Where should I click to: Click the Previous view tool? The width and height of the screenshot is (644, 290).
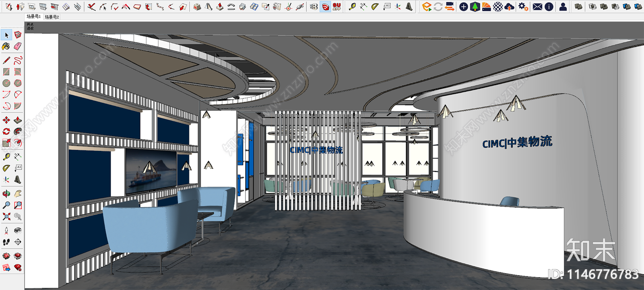[x=18, y=216]
